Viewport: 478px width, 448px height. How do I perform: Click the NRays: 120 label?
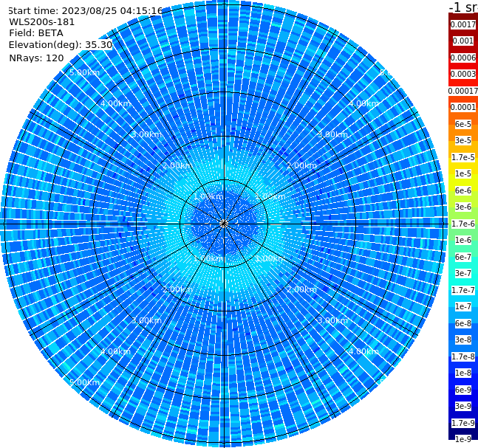coord(36,58)
